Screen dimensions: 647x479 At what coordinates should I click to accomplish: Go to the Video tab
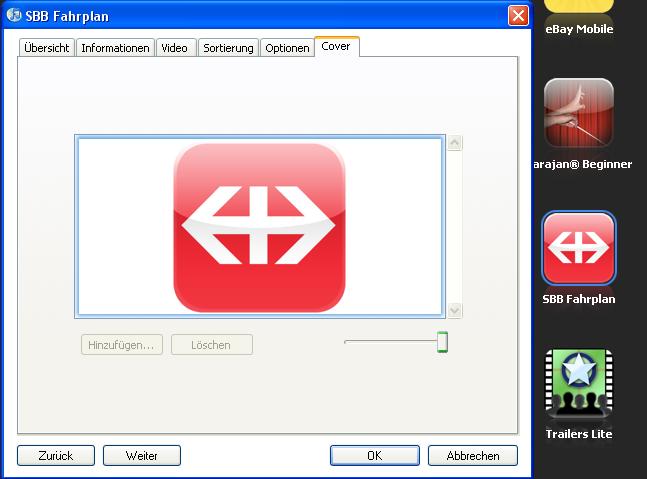click(175, 48)
